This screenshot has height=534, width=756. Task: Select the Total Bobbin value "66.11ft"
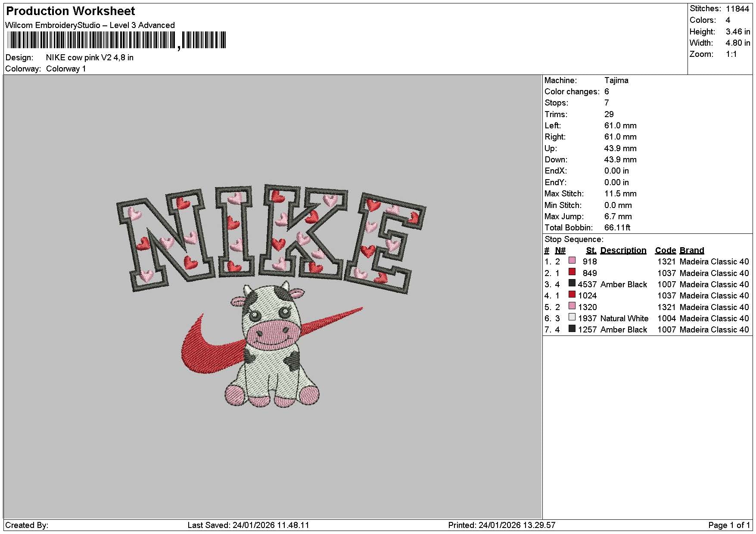617,228
